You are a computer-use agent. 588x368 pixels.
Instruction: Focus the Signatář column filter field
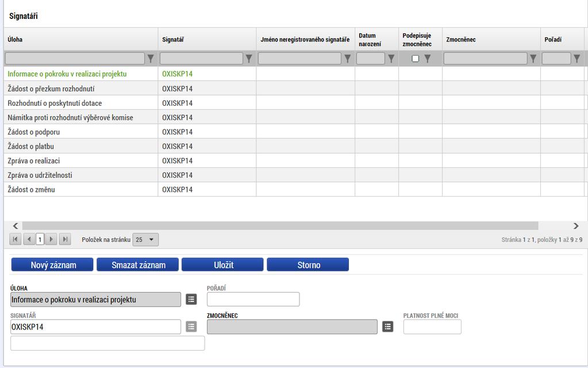click(201, 59)
